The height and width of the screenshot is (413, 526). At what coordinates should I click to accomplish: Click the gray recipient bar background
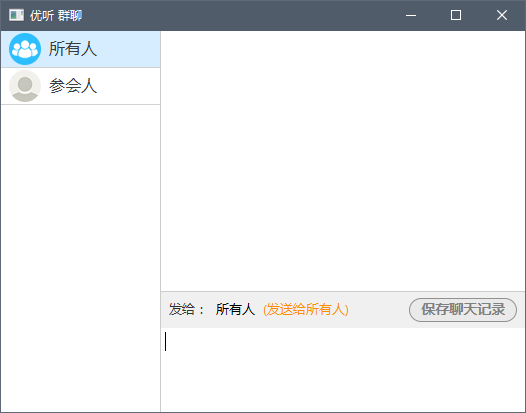coord(378,310)
